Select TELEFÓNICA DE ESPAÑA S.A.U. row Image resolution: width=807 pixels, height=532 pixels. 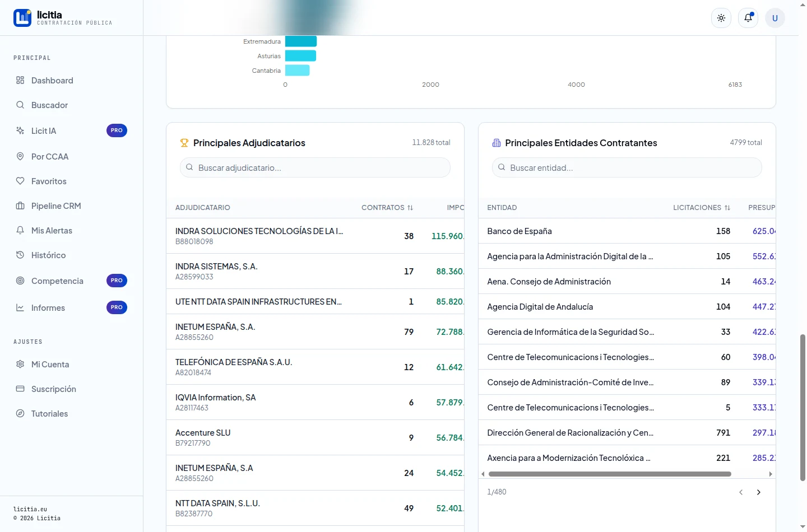(x=315, y=367)
